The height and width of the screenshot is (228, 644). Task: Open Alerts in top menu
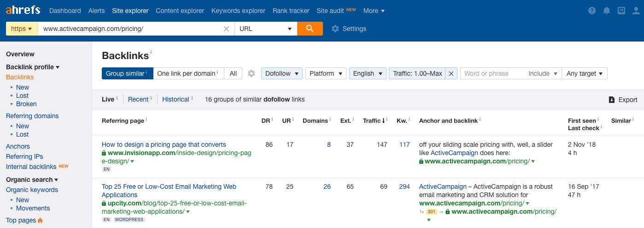pos(96,11)
